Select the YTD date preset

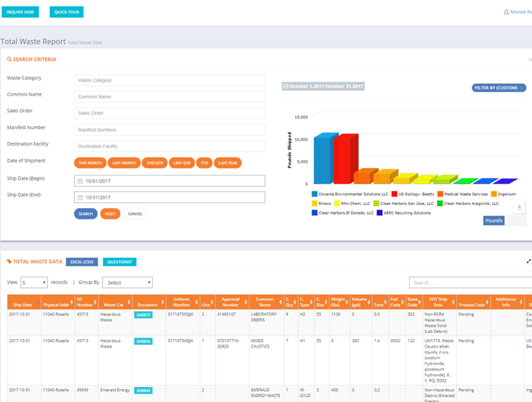(x=204, y=163)
